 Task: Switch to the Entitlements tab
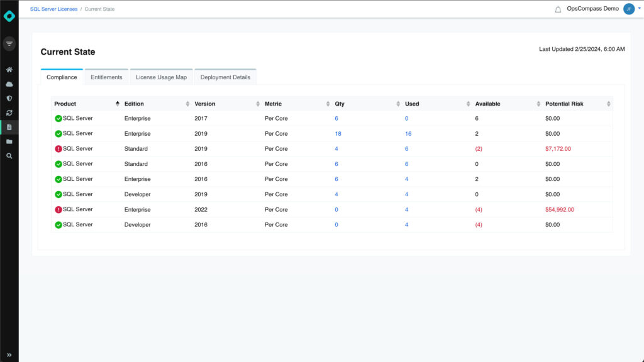pyautogui.click(x=106, y=77)
